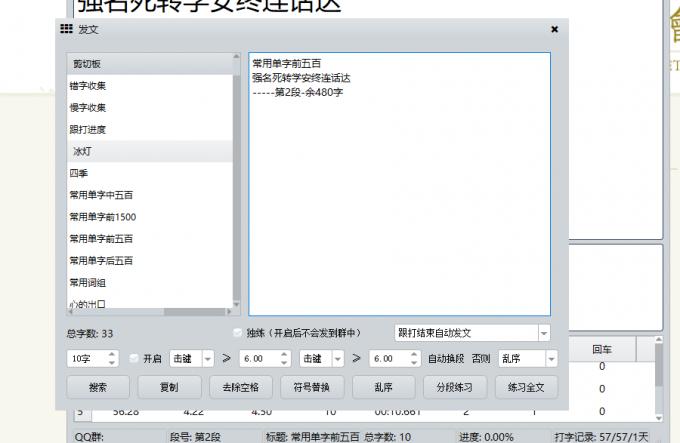Select 错字收集 in the list
Viewport: 680px width, 443px height.
[150, 86]
